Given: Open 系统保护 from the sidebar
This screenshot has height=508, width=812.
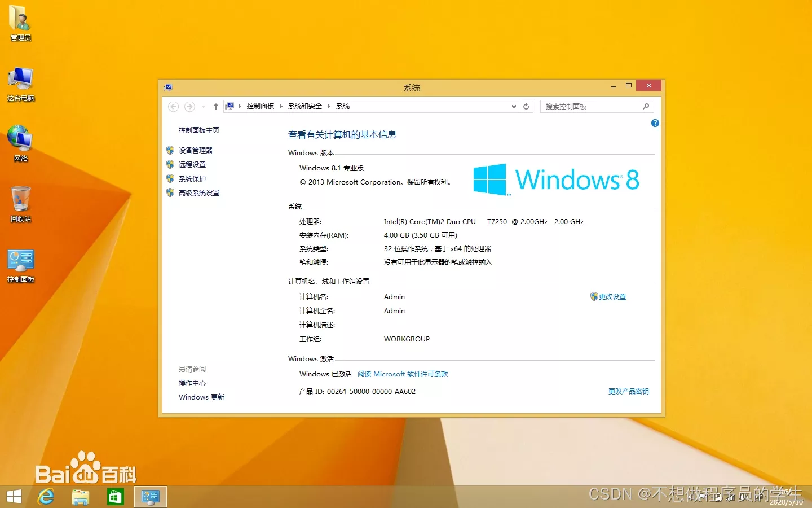Looking at the screenshot, I should click(192, 178).
